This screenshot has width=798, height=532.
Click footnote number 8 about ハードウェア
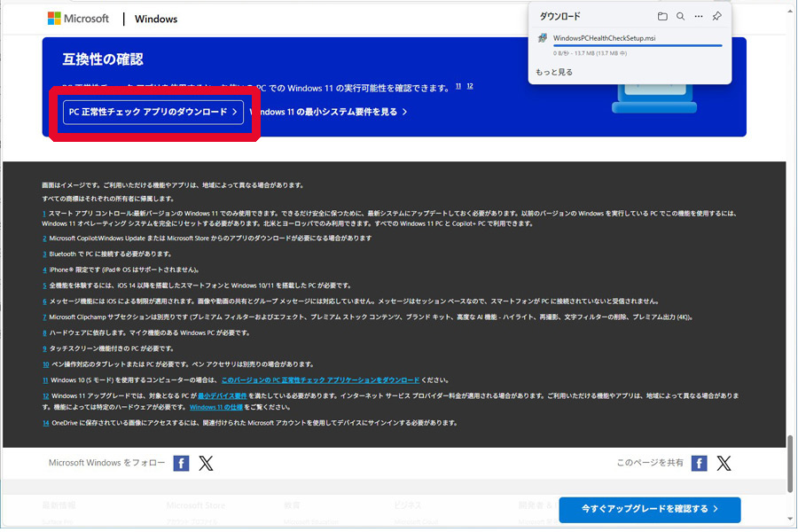tap(45, 333)
